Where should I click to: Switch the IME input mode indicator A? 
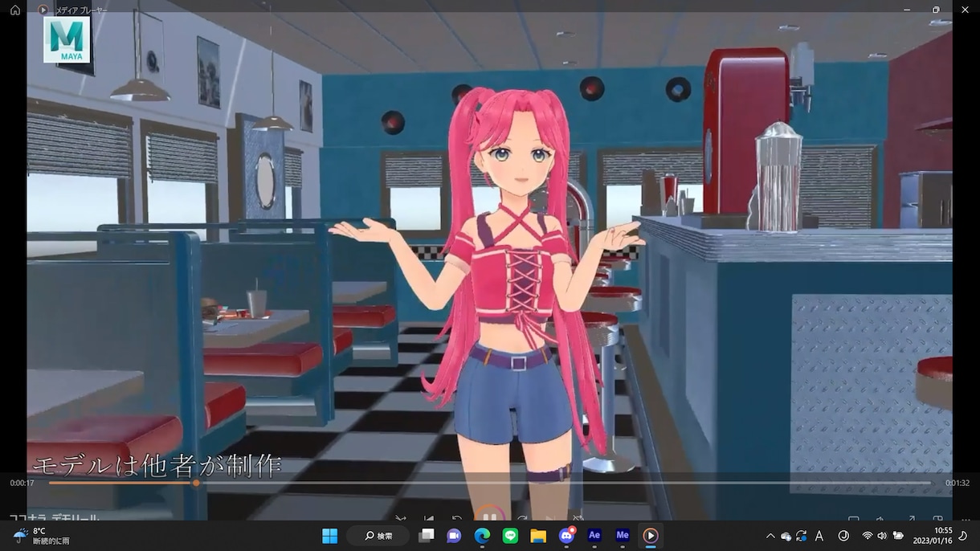819,536
